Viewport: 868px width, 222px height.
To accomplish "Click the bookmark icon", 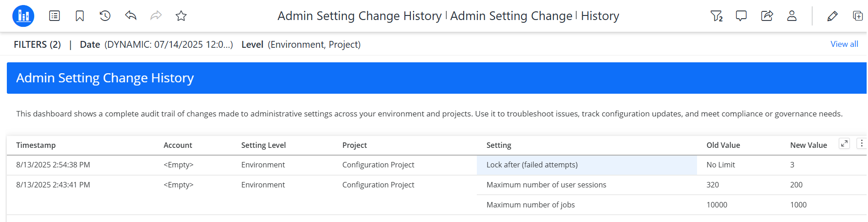I will (x=80, y=16).
